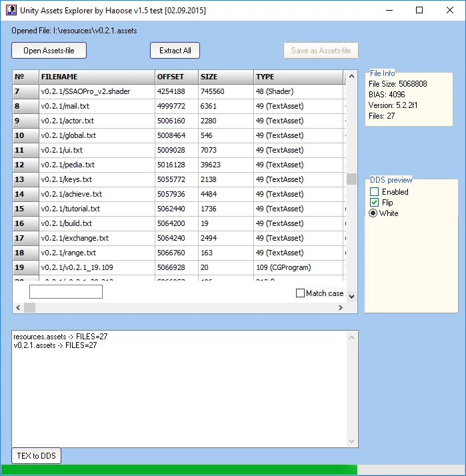Sort by OFFSET column header
Screen dimensions: 466x476
(176, 77)
